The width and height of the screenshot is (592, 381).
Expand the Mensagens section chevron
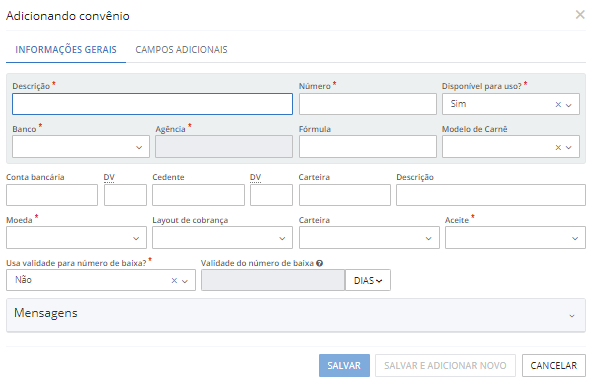[x=572, y=316]
